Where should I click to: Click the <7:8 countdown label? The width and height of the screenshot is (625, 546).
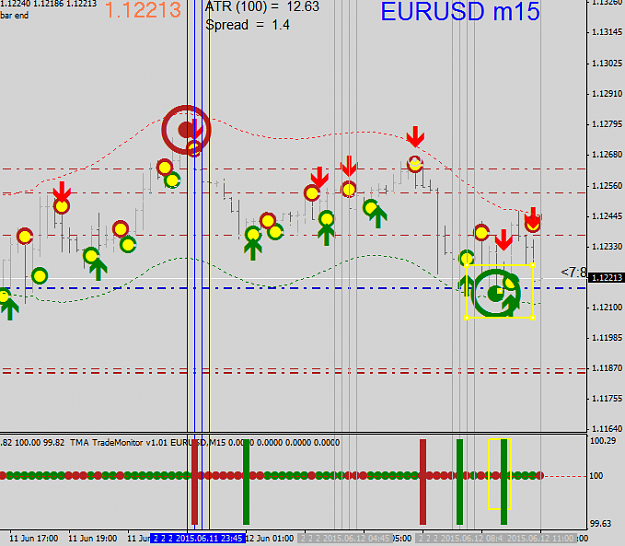[x=574, y=272]
